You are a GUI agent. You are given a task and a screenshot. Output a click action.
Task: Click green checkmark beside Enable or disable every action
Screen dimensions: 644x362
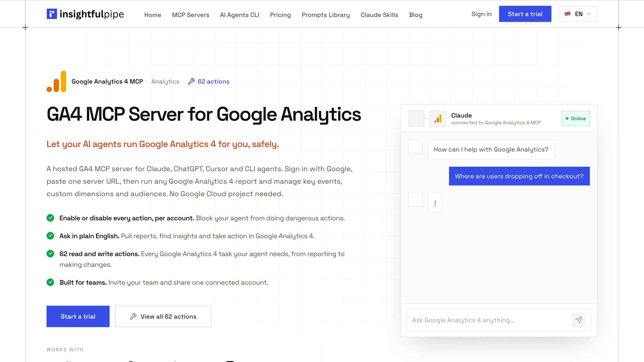tap(50, 218)
